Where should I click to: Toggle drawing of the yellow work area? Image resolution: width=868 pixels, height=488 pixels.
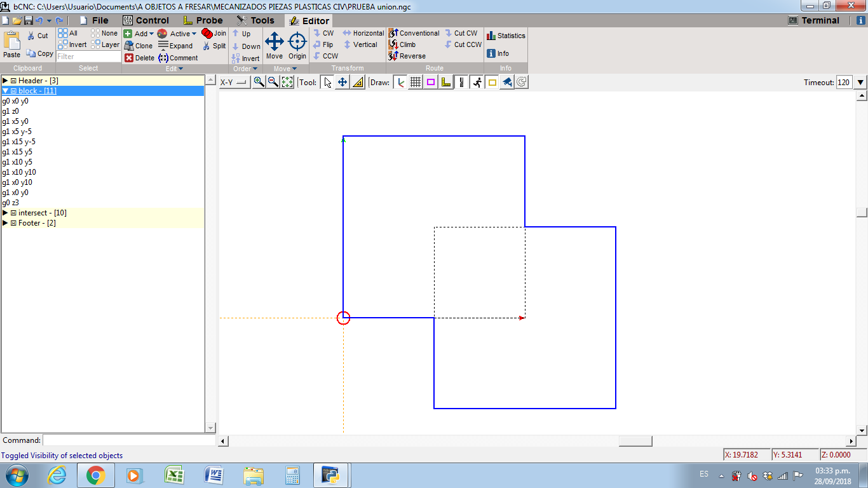pos(492,82)
